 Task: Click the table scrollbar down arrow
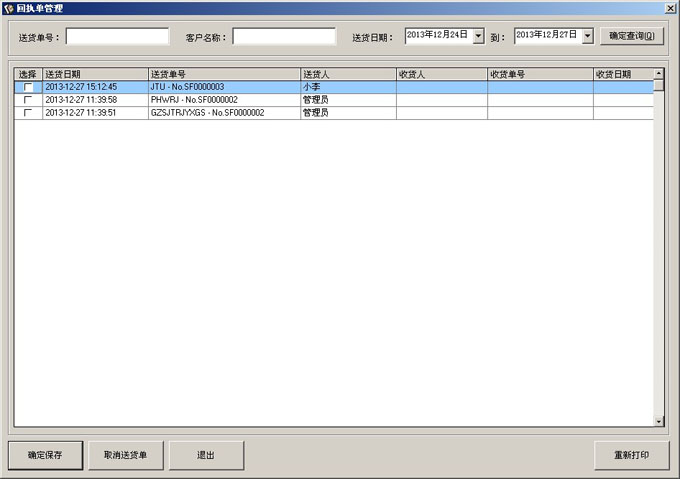(658, 421)
